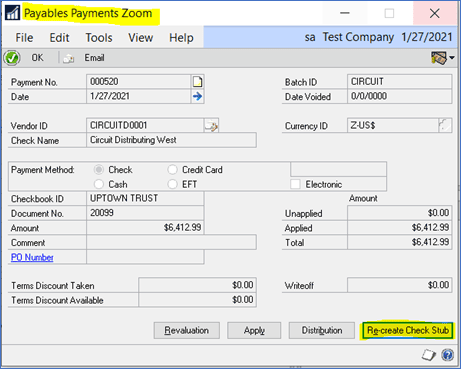Click the Currency ID field Z-US$
The image size is (461, 369).
point(393,125)
